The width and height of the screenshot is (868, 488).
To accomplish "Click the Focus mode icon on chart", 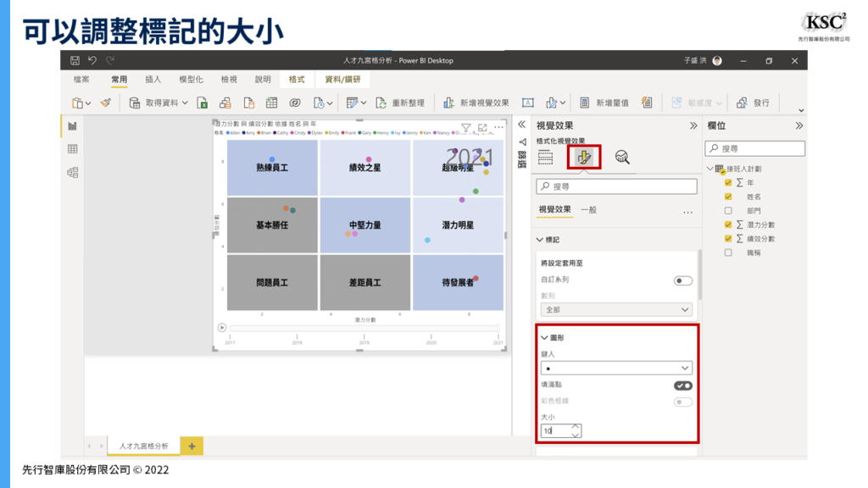I will [482, 128].
